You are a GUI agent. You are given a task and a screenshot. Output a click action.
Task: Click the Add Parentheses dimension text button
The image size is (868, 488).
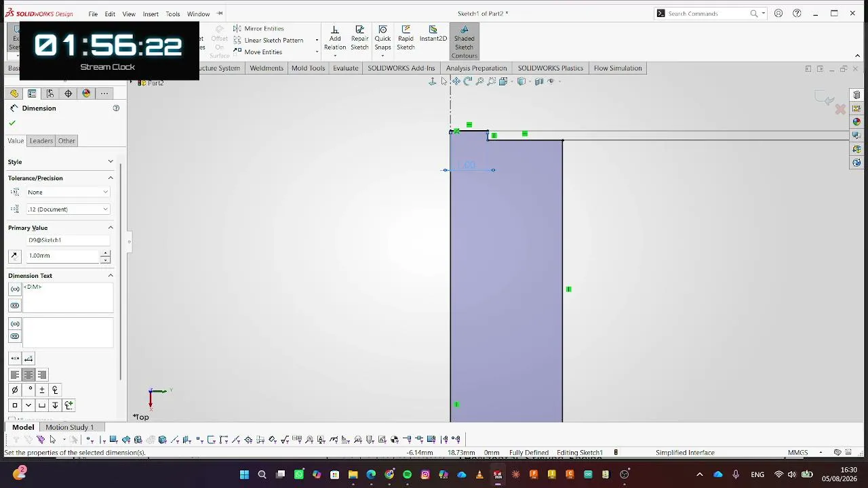point(15,289)
